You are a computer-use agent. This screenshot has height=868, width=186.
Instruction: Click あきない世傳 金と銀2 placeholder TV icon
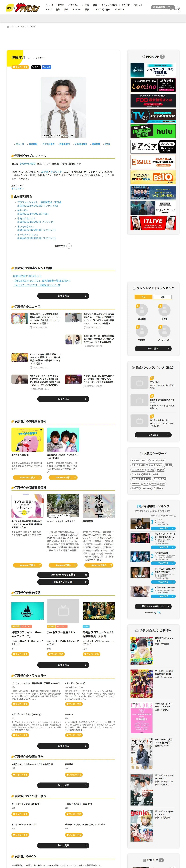pos(139,421)
